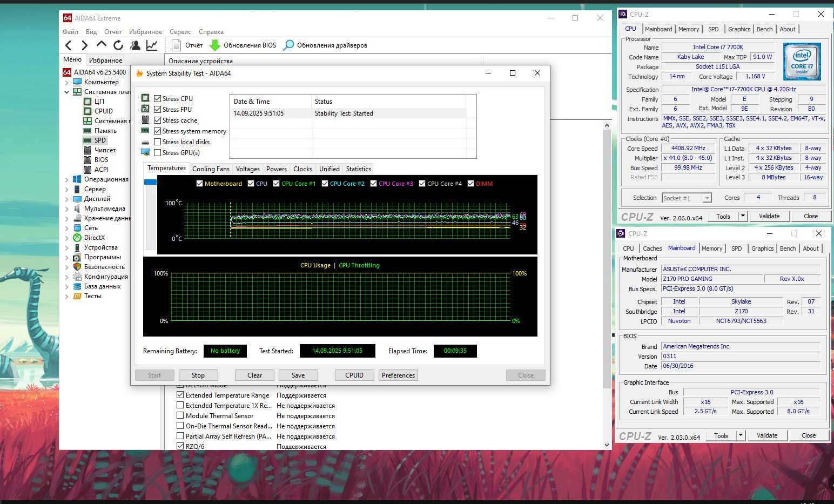The image size is (834, 504).
Task: Click the AIDA64 forward navigation arrow
Action: 85,45
